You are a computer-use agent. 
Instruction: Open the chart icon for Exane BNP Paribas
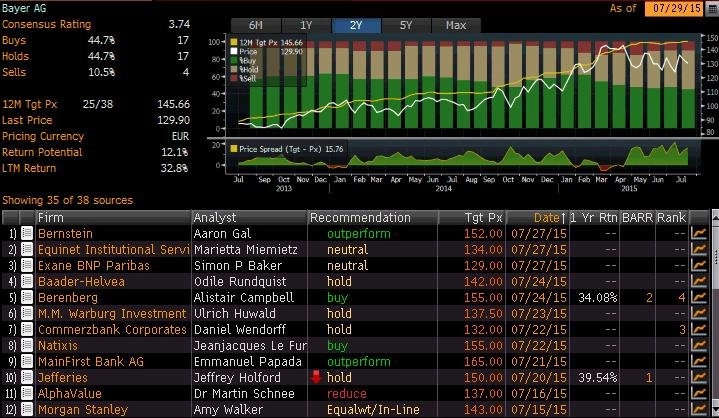click(699, 265)
